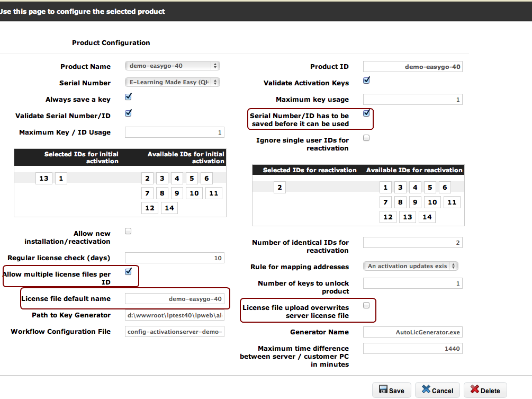Click available initial activation ID 12
Image resolution: width=532 pixels, height=399 pixels.
point(150,208)
